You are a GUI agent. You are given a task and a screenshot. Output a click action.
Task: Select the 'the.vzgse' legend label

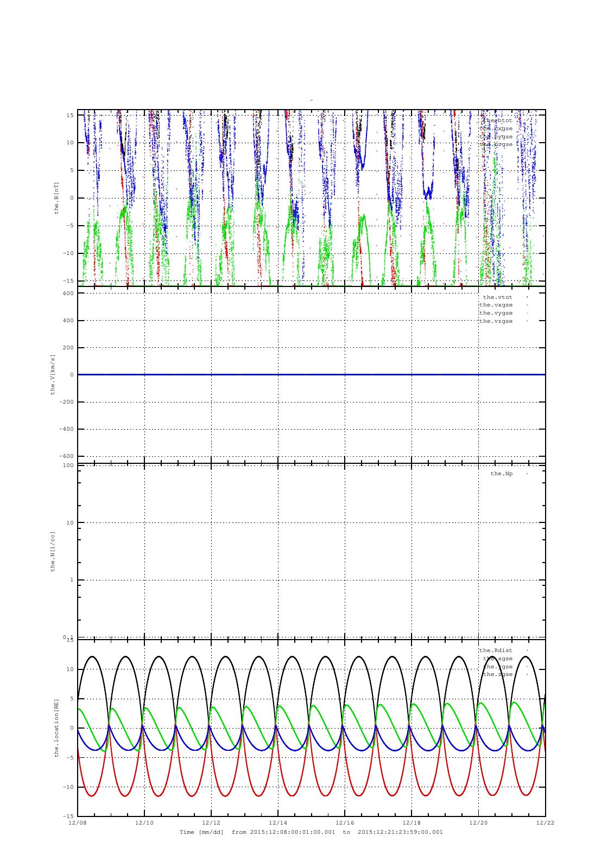click(496, 321)
